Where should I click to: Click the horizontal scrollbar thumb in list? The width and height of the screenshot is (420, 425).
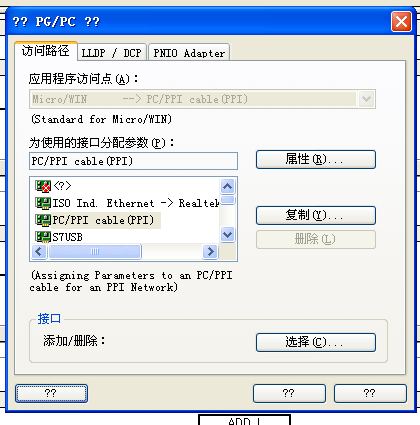pos(95,252)
